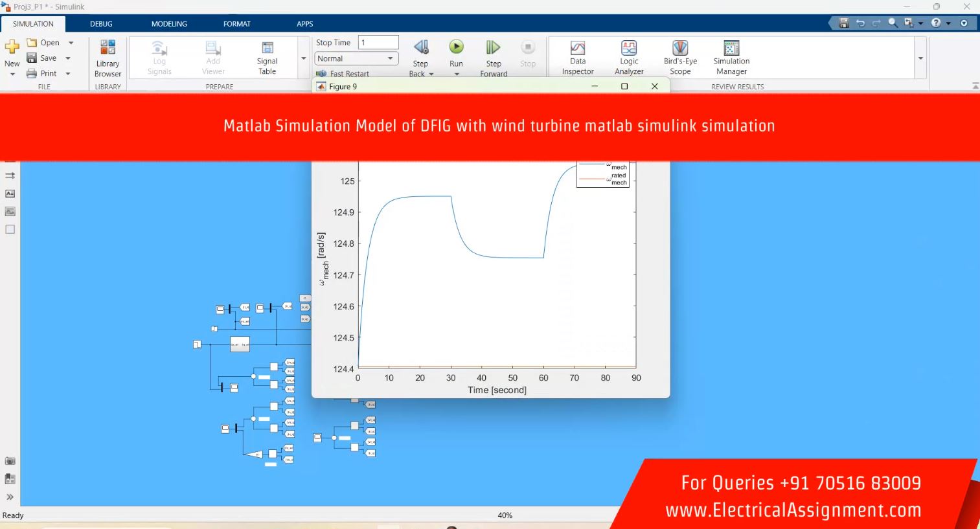This screenshot has width=980, height=529.
Task: Open the Bird's-Eye Scope
Action: pos(680,58)
